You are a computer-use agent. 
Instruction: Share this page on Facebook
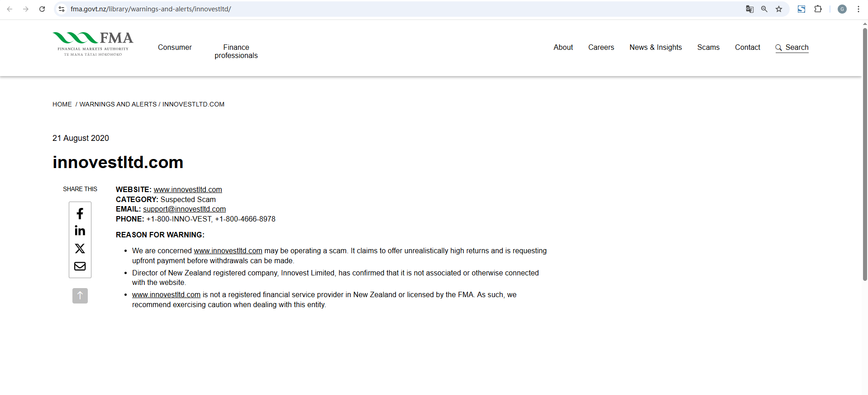(x=80, y=213)
